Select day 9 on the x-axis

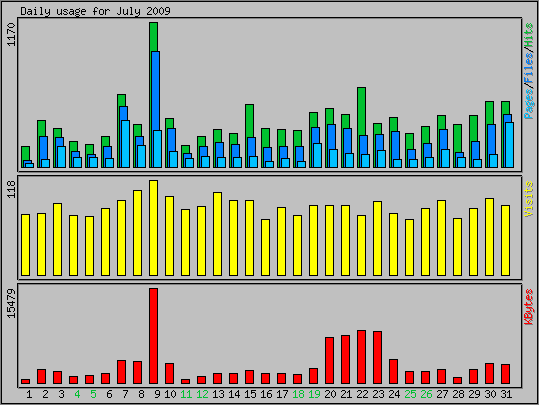pyautogui.click(x=157, y=394)
